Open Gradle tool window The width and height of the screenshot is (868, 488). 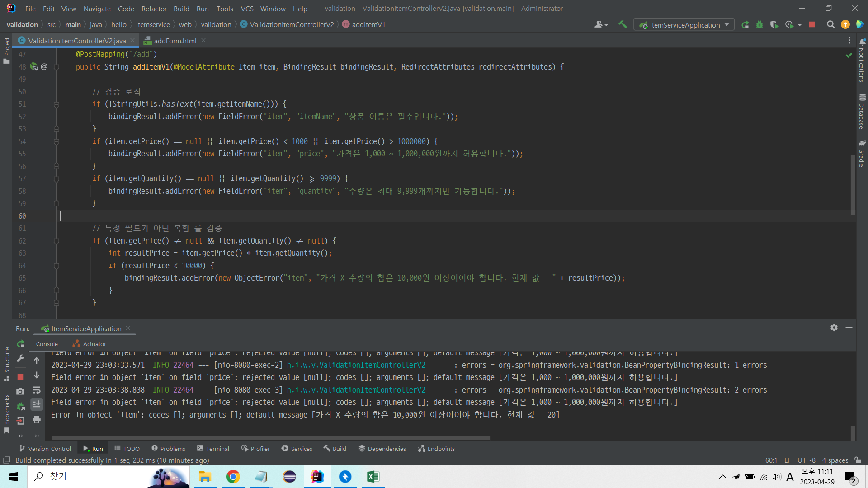point(862,154)
